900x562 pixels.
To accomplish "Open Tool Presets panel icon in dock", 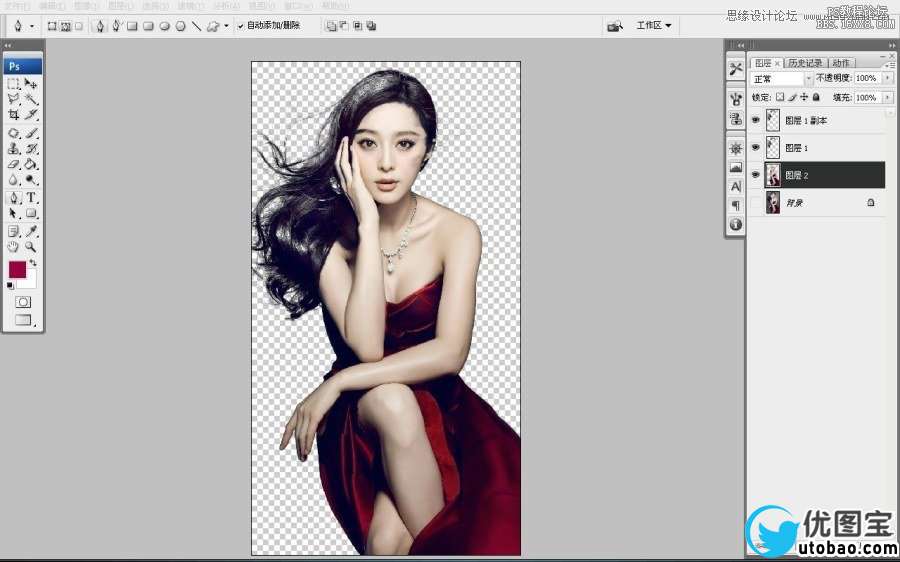I will (736, 69).
